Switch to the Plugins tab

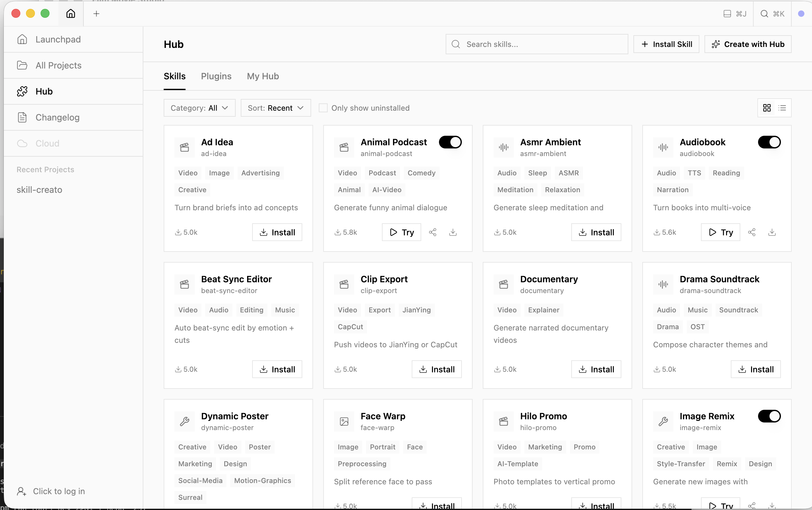click(x=216, y=76)
